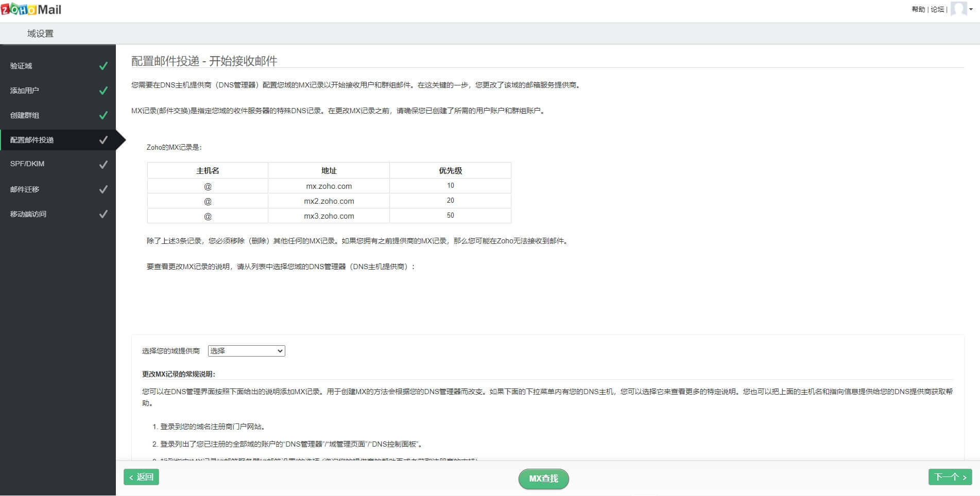Click the user avatar image
Screen dimensions: 980x496
click(959, 9)
